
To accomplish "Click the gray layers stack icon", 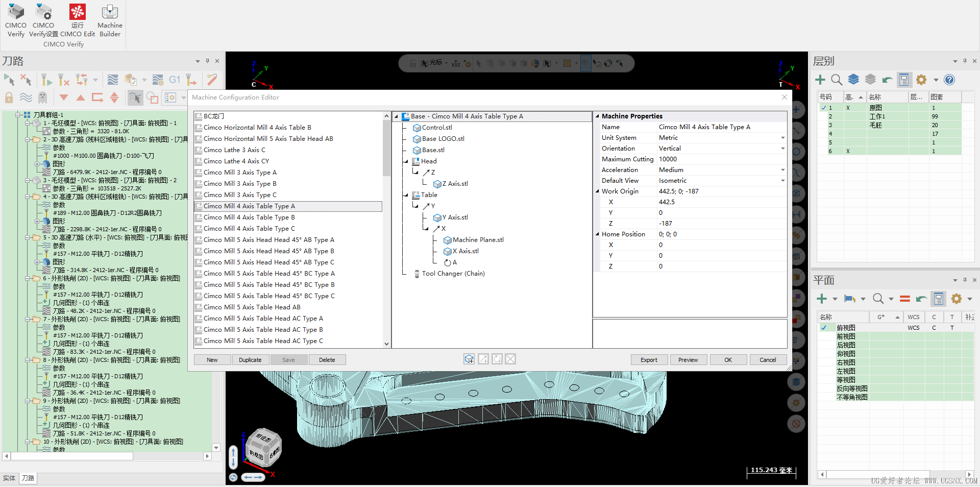I will [870, 80].
